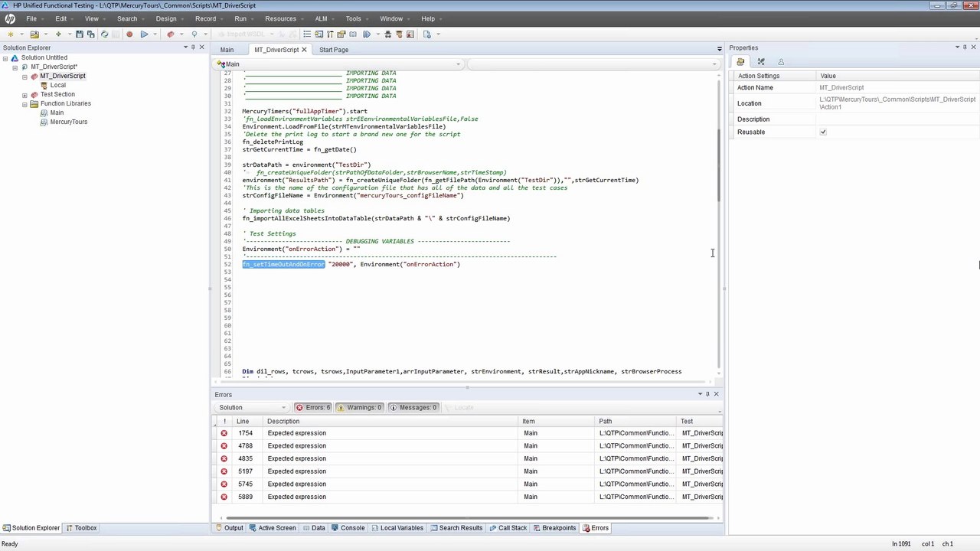This screenshot has height=551, width=980.
Task: Click the Action Name value MT_DriverScript
Action: click(841, 88)
